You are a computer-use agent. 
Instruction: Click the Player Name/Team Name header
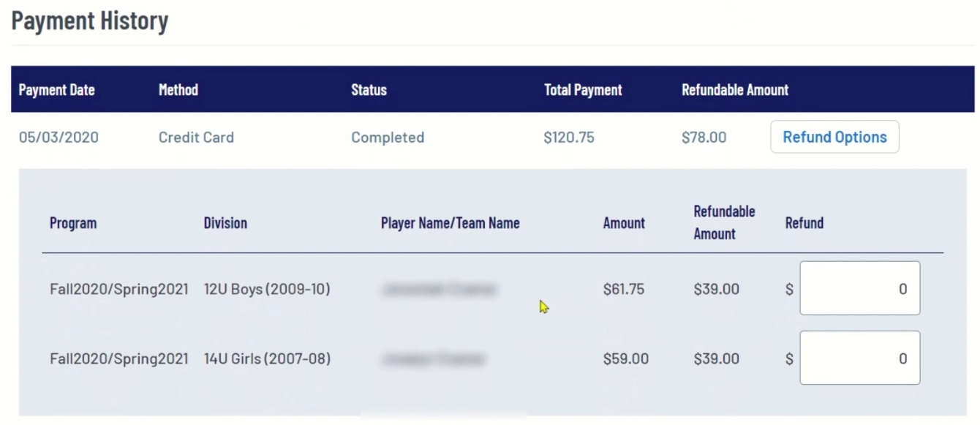450,223
